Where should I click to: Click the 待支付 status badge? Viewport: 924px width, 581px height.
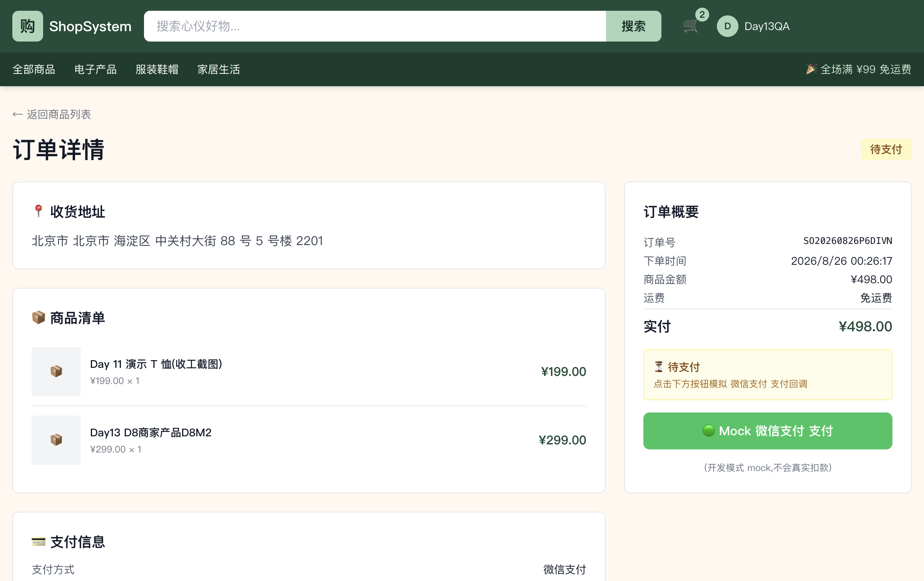886,149
